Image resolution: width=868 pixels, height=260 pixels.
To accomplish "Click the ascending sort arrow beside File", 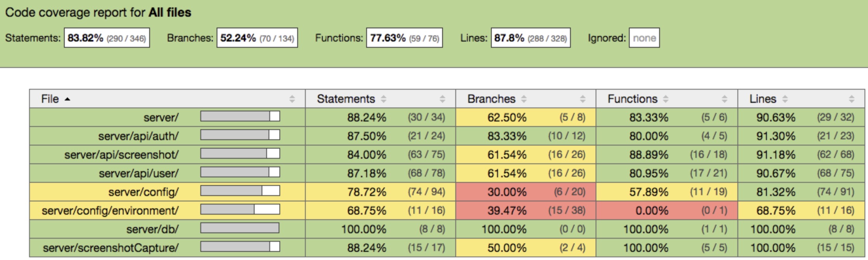I will (x=67, y=99).
